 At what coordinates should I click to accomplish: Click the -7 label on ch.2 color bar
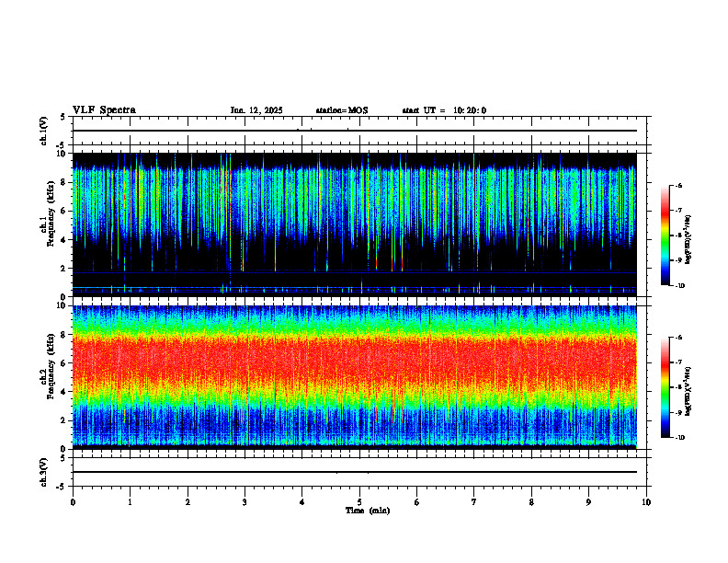point(678,362)
